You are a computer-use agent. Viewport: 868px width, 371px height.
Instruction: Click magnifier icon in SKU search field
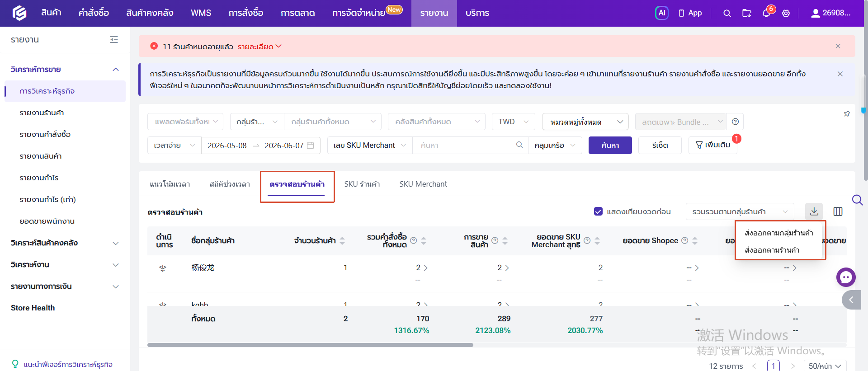click(x=519, y=145)
